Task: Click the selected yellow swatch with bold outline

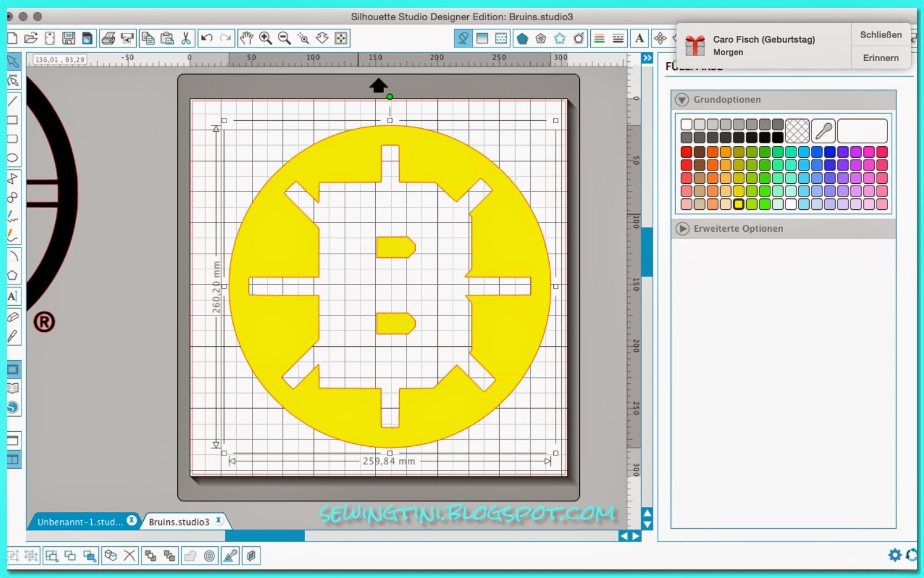Action: point(738,204)
